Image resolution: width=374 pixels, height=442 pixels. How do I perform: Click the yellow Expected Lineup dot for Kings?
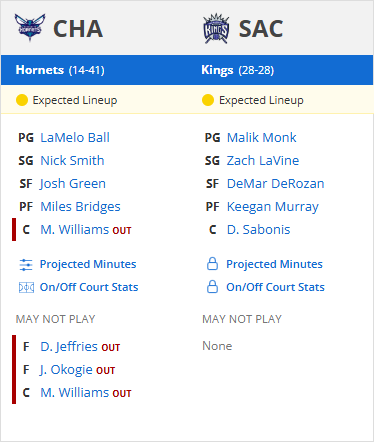tap(208, 100)
